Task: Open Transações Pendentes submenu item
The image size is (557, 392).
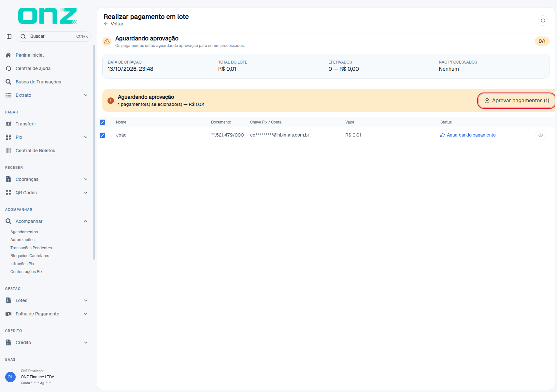Action: [31, 248]
